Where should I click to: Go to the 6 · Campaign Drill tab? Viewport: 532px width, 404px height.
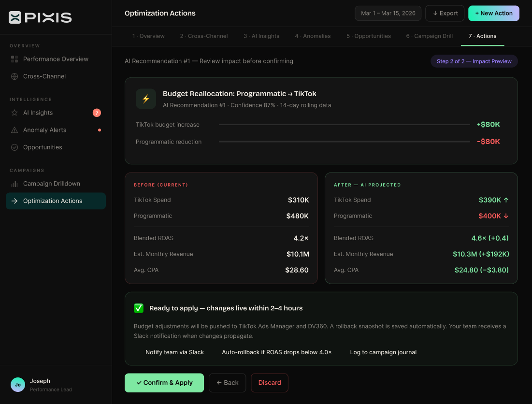(x=429, y=36)
